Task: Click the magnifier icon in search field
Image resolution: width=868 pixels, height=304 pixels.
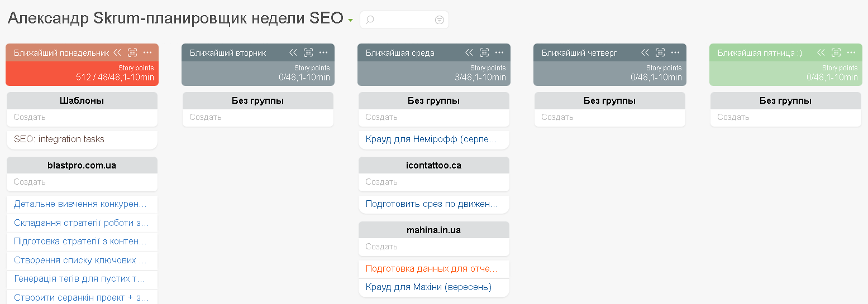Action: pos(370,20)
